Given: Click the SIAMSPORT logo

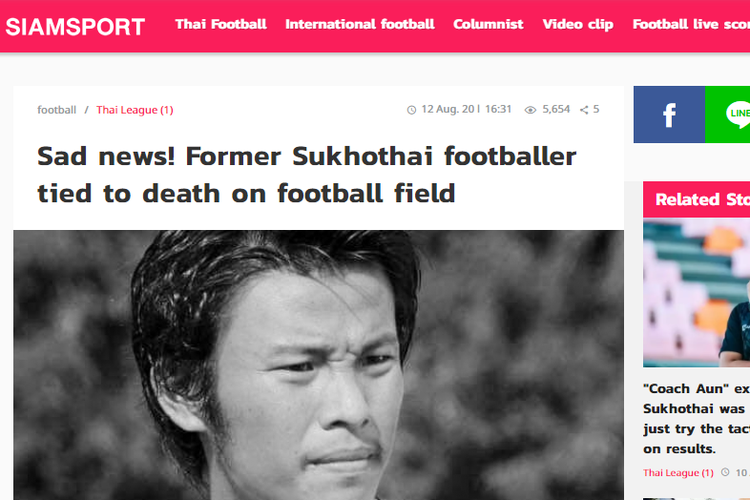Looking at the screenshot, I should pos(75,27).
